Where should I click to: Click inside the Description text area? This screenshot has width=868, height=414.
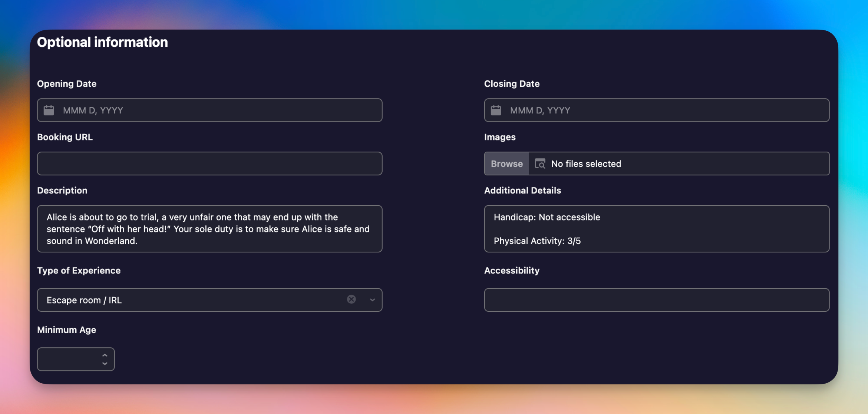pos(209,229)
